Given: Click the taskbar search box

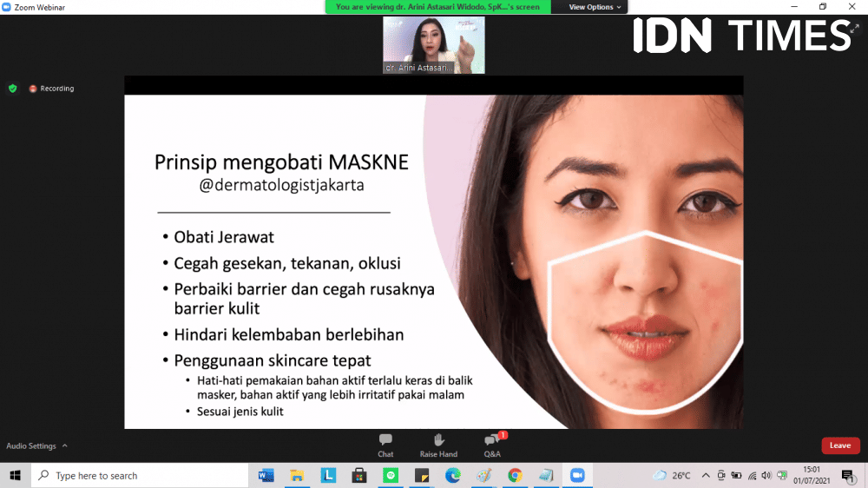Looking at the screenshot, I should click(x=139, y=476).
